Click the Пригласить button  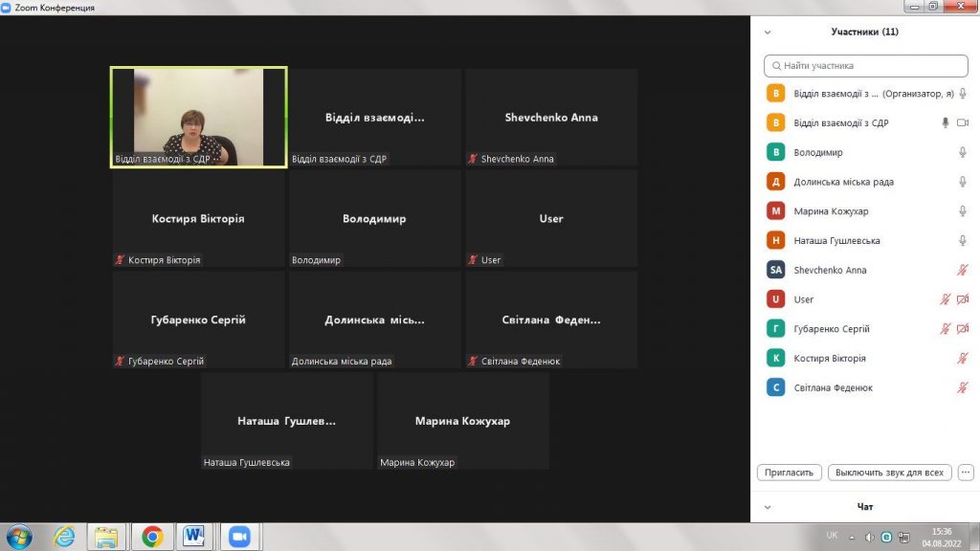tap(791, 473)
